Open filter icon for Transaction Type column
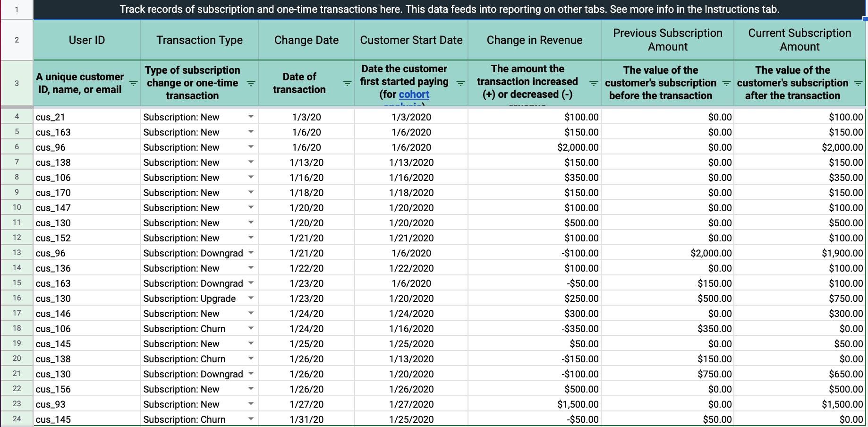Viewport: 868px width, 427px height. [x=251, y=84]
